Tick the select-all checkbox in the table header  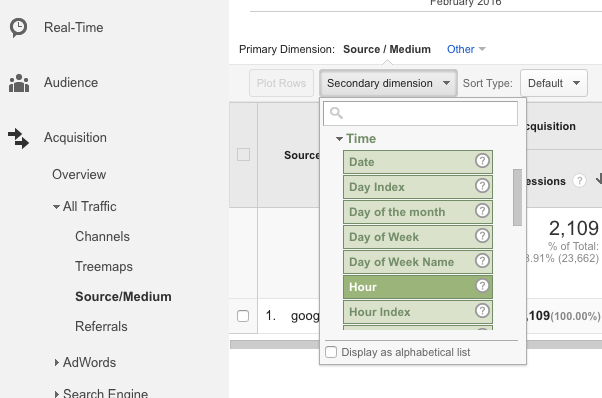coord(243,155)
